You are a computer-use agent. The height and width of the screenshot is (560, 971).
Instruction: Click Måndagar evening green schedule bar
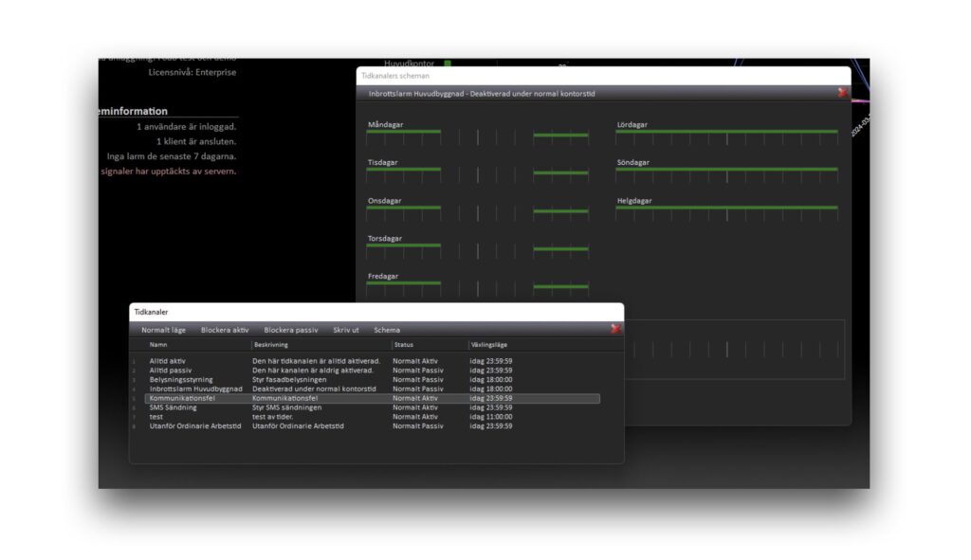coord(560,135)
